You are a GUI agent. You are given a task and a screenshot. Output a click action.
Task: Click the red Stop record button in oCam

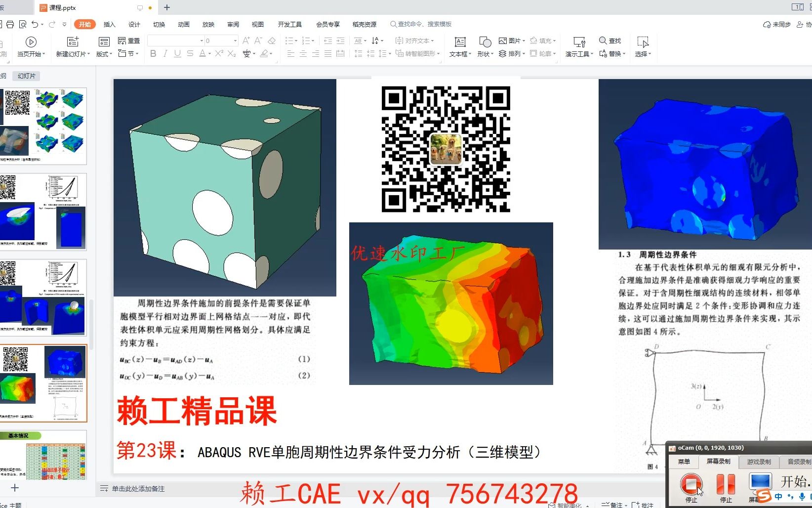click(691, 484)
